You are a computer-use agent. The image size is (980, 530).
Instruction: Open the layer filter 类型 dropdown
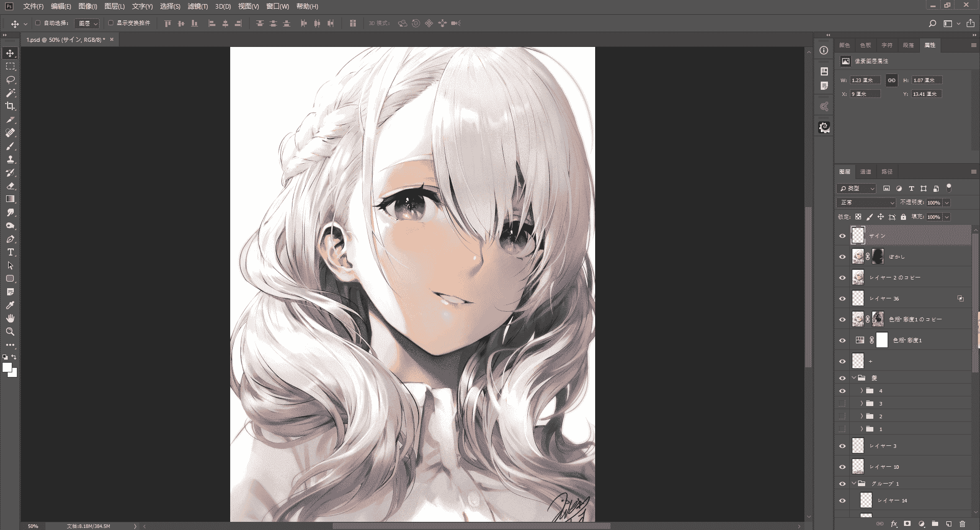[856, 188]
